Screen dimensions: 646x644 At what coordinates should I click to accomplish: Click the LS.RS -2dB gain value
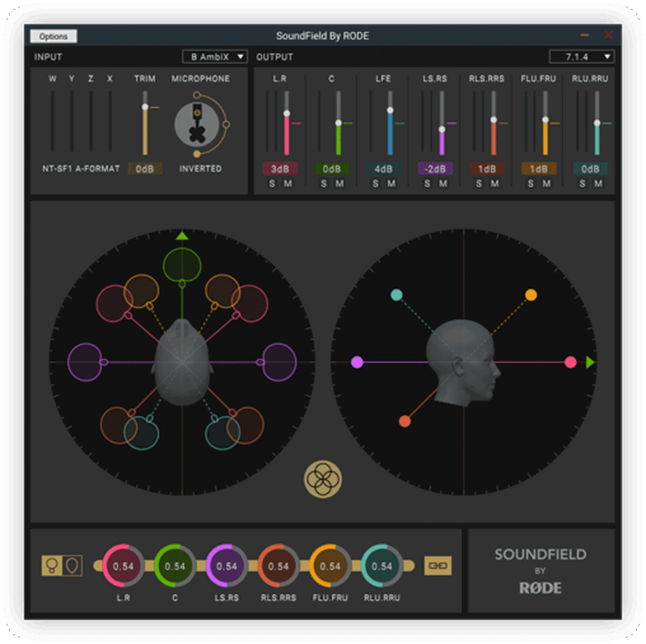pyautogui.click(x=435, y=169)
